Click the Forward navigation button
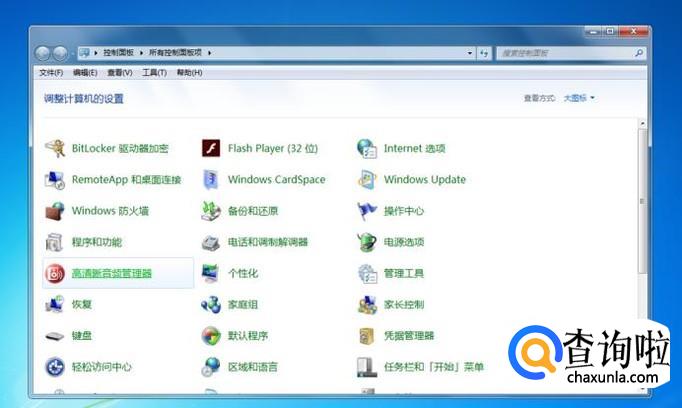Screen dimensions: 682x408 pyautogui.click(x=60, y=53)
